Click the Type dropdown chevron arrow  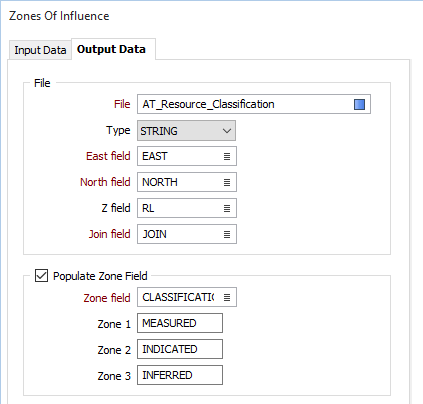(x=227, y=131)
